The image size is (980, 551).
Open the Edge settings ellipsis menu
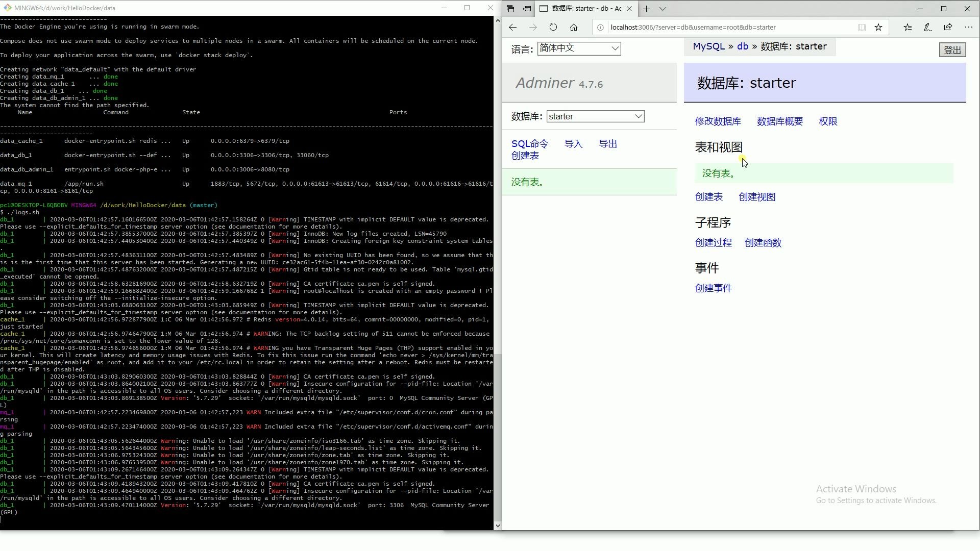tap(968, 28)
